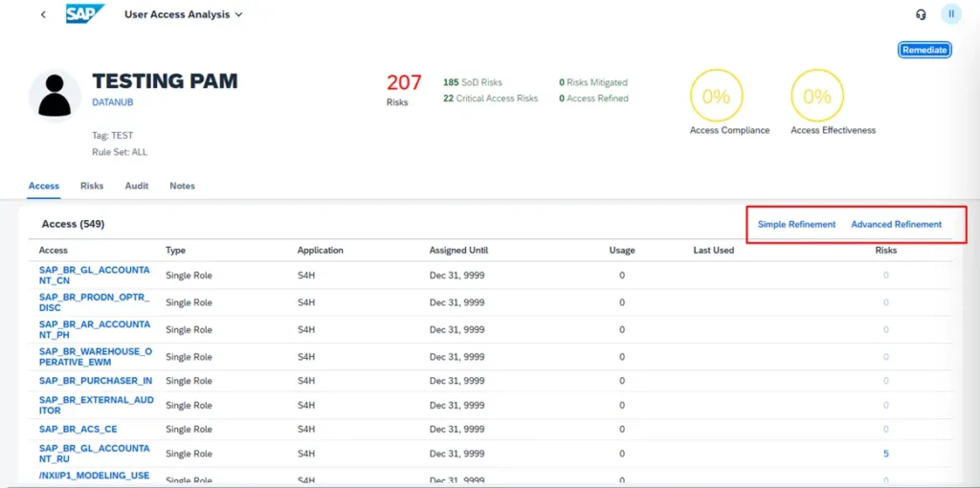Screen dimensions: 980x488
Task: Open the SAP_BR_WAREHOUSE_OPERATIVE_EWM role
Action: point(95,356)
